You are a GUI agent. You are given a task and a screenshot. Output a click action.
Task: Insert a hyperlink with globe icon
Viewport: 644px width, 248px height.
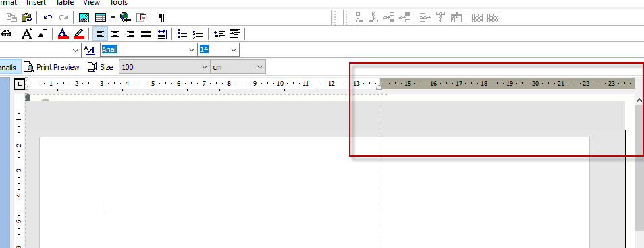pos(126,18)
